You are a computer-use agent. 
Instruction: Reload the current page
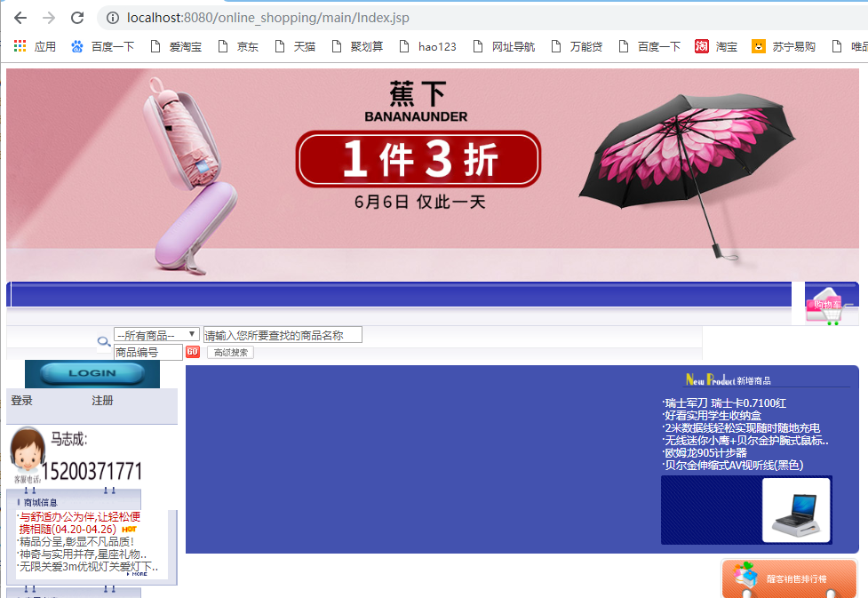(77, 18)
